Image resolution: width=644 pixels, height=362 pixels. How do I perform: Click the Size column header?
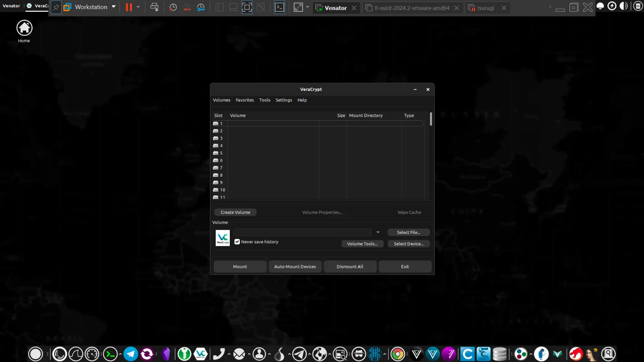click(x=341, y=115)
